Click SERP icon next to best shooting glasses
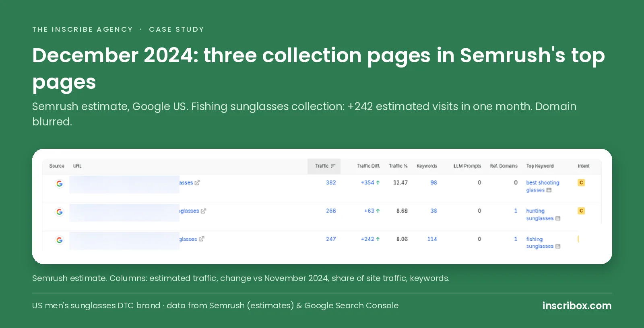The image size is (644, 328). [x=549, y=190]
